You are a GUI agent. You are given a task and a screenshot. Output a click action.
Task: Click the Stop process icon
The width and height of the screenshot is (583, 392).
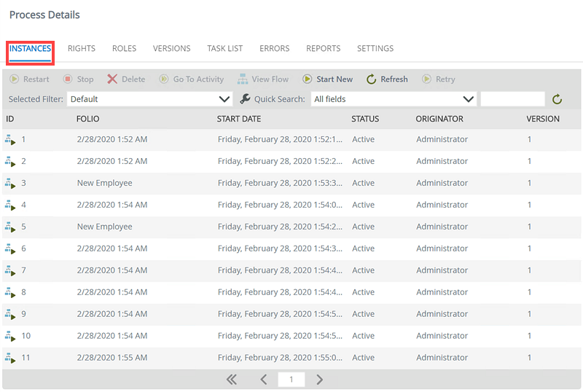[x=68, y=79]
